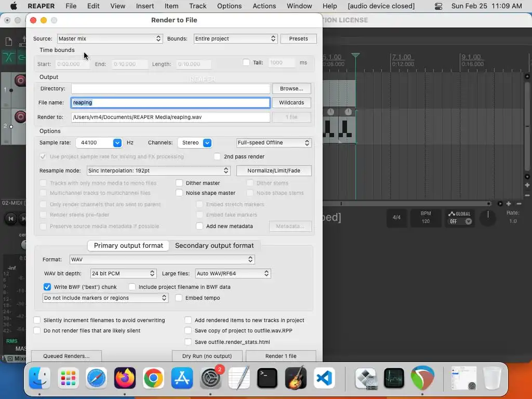Open Bounds dropdown showing Entire project
This screenshot has height=399, width=532.
click(235, 38)
